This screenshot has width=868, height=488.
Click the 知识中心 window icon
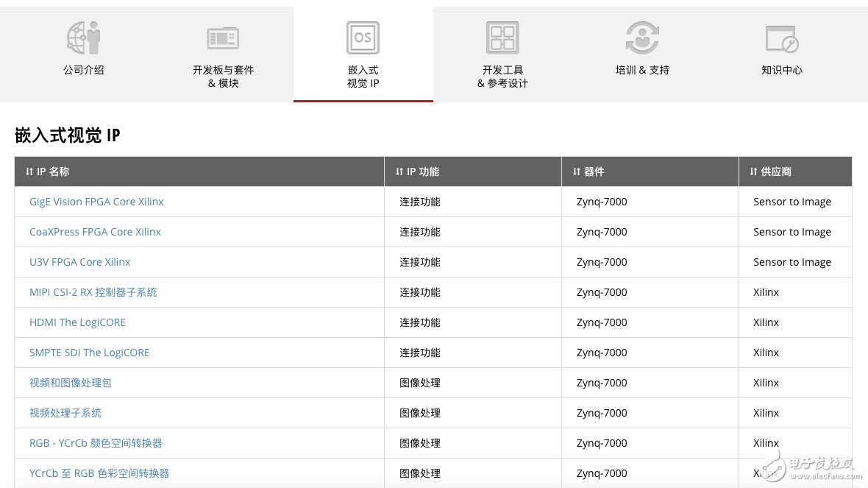(x=781, y=38)
